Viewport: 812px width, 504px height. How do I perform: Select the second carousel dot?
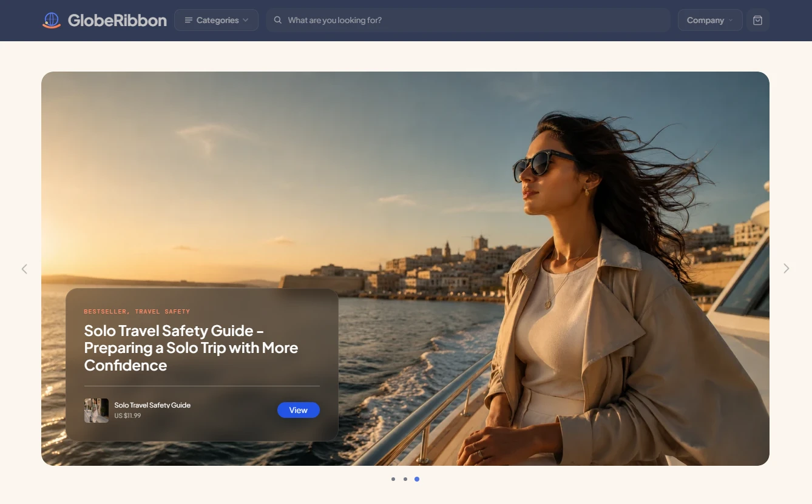pos(405,479)
